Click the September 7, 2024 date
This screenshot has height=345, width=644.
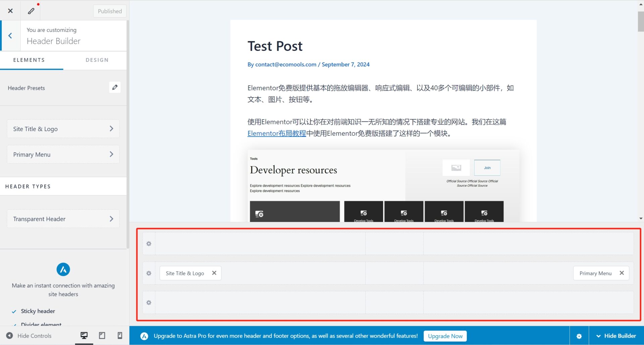345,64
